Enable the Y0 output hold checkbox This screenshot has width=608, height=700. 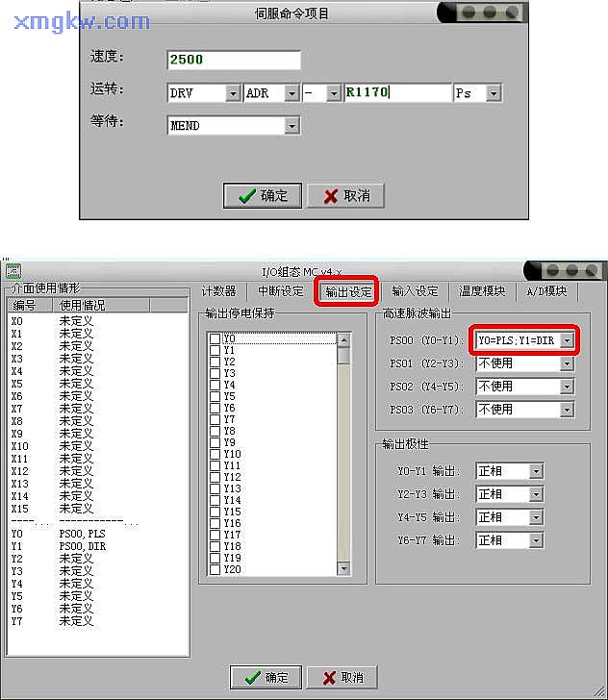tap(215, 339)
